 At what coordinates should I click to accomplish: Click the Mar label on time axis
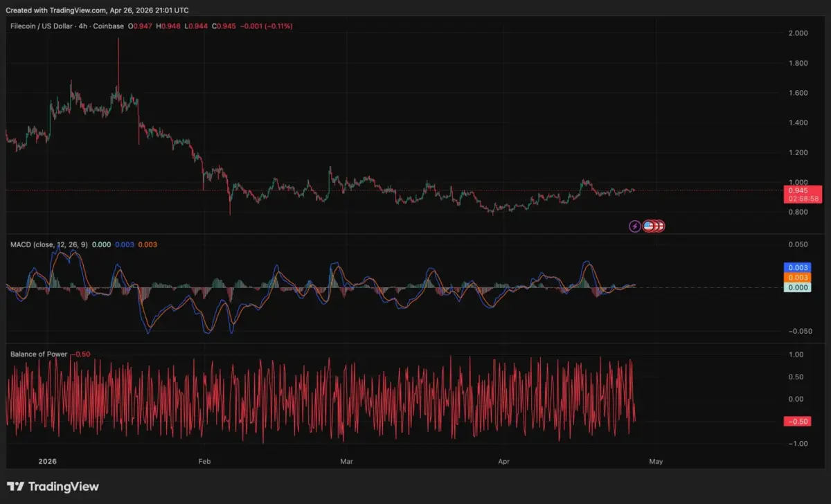(x=346, y=460)
